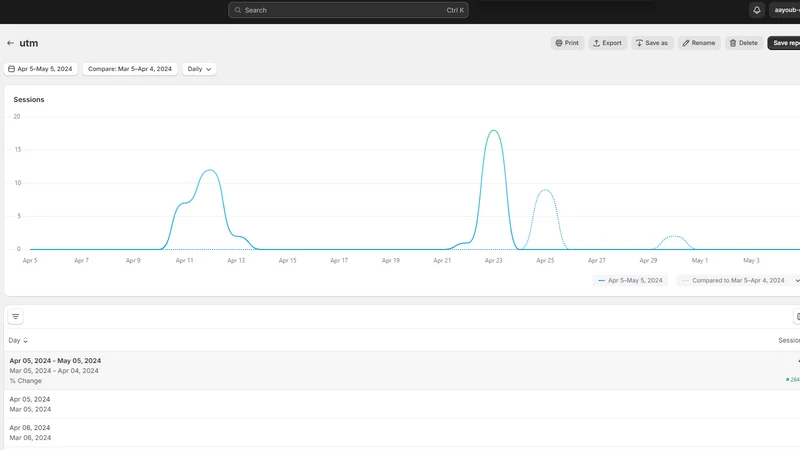Open the Apr 5–May 5, 2024 date picker
Screen dimensions: 800x450
click(40, 69)
